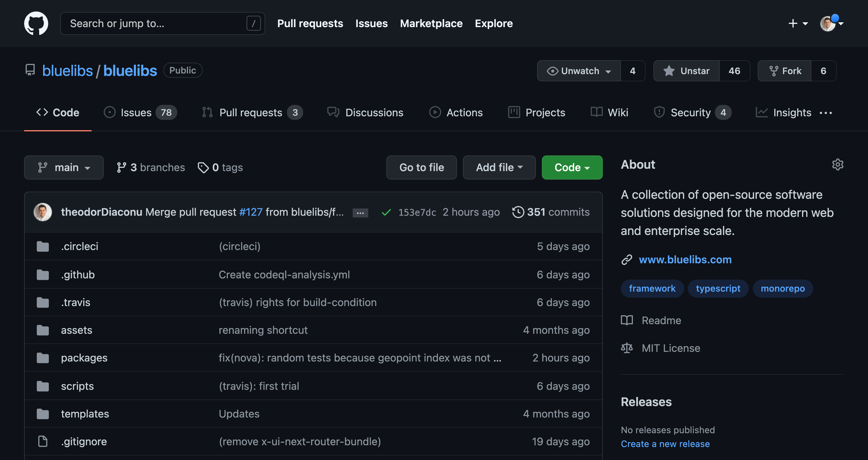Expand the Add file dropdown
Viewport: 868px width, 460px height.
[x=499, y=167]
